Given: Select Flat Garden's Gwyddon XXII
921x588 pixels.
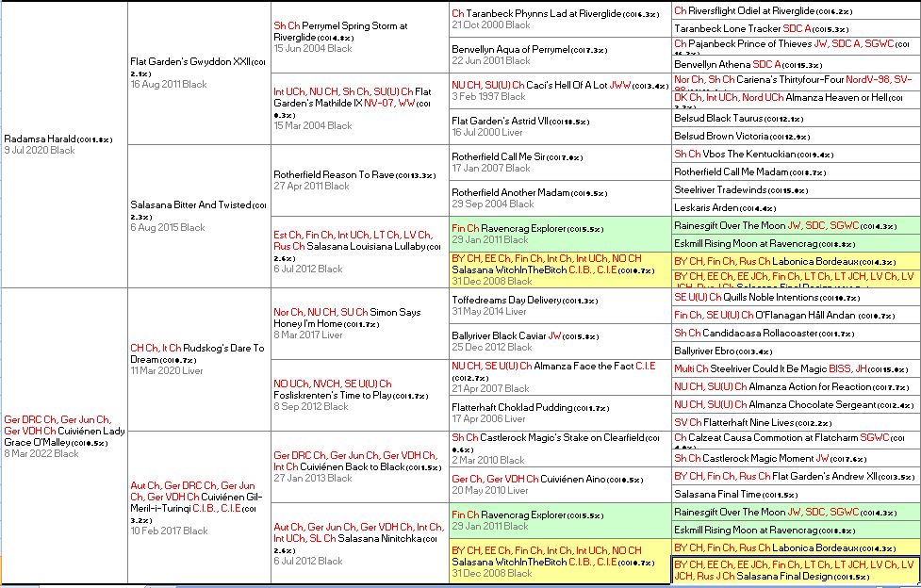Looking at the screenshot, I should pyautogui.click(x=195, y=61).
